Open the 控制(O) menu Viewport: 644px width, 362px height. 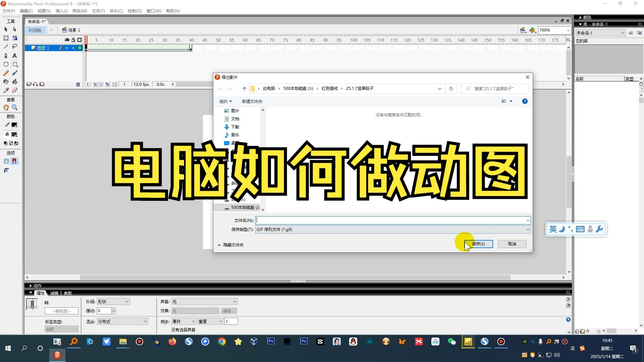pos(135,11)
